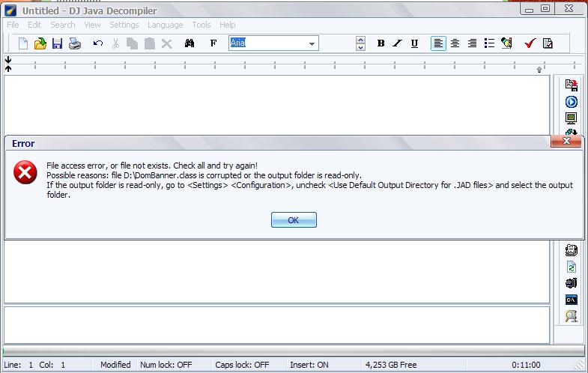Click the blue play arrow sidebar icon
Screen dimensions: 588x373
571,102
